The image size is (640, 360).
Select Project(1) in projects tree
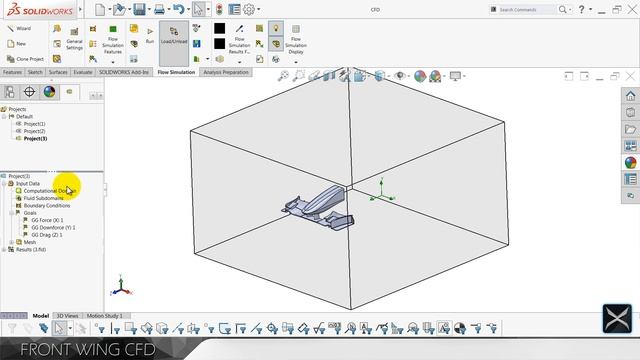(x=34, y=124)
